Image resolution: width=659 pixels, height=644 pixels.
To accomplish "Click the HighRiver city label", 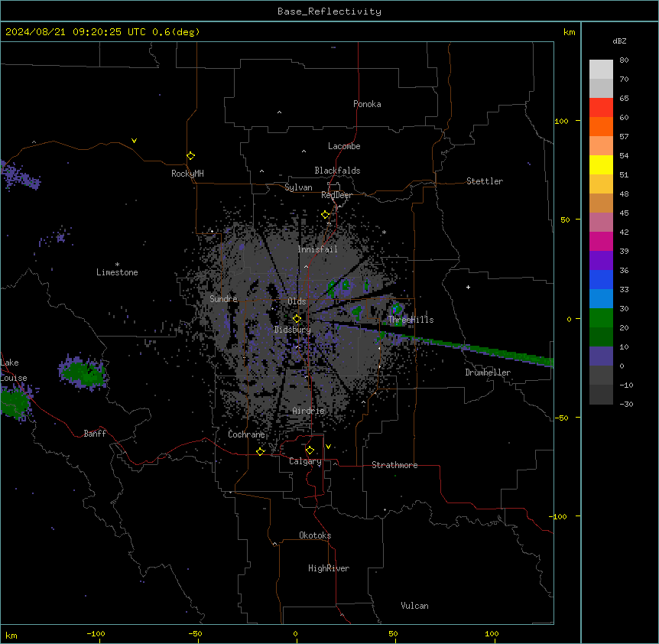I will 329,568.
